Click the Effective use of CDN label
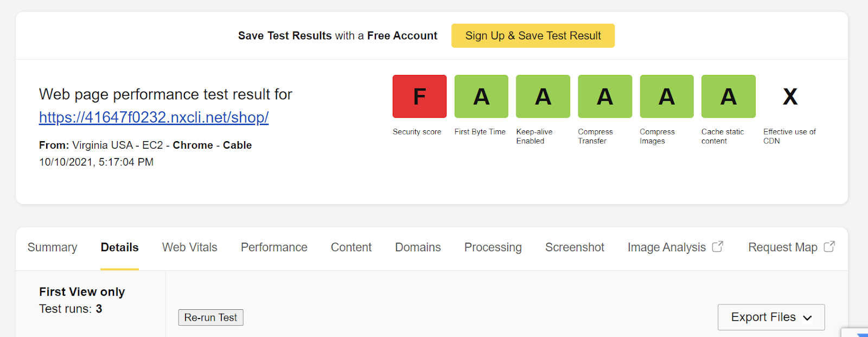Viewport: 868px width, 337px height. click(789, 136)
